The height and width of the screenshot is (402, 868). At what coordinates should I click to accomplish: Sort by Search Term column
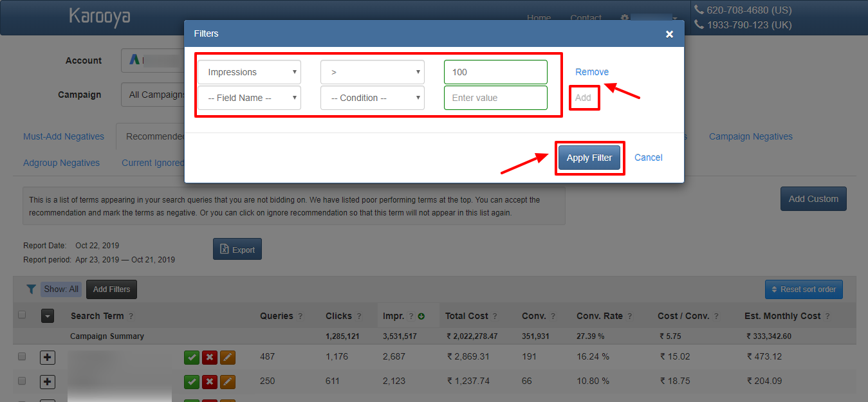coord(97,316)
